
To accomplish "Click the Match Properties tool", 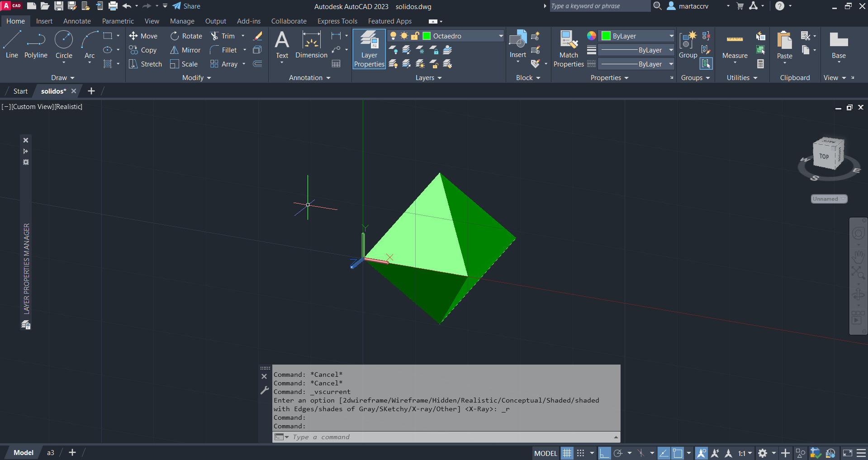I will click(569, 49).
